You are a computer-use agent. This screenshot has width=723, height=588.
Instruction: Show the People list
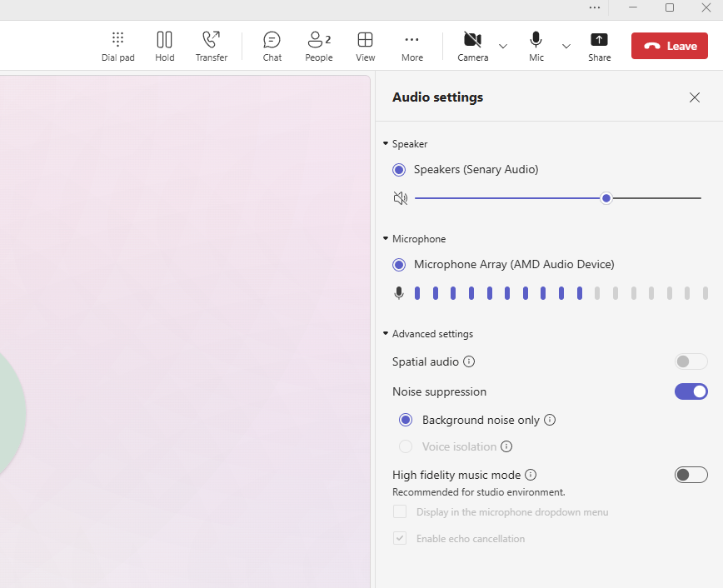pos(319,46)
